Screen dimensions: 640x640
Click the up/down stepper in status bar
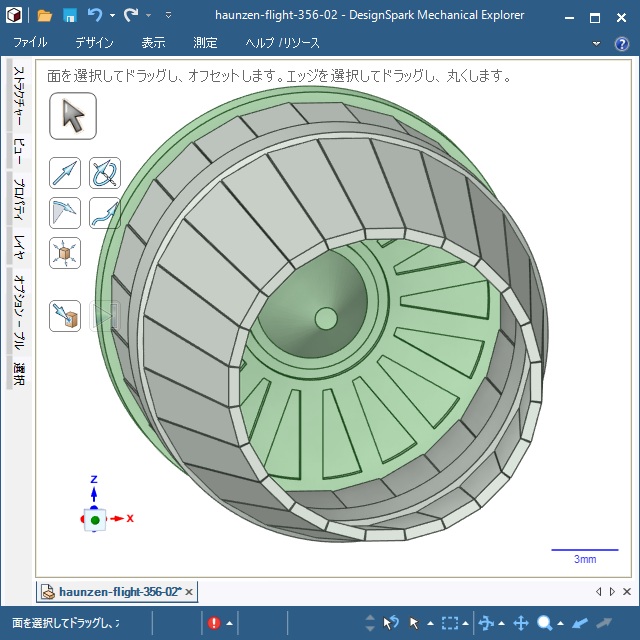pos(370,623)
